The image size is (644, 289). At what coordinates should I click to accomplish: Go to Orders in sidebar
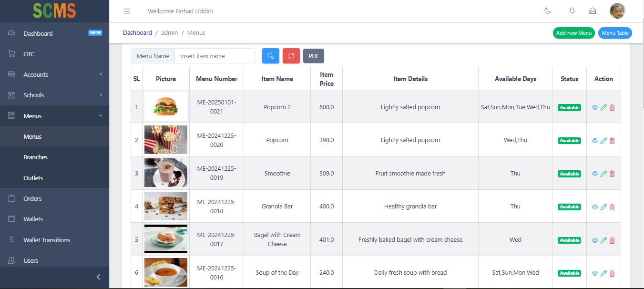coord(32,198)
